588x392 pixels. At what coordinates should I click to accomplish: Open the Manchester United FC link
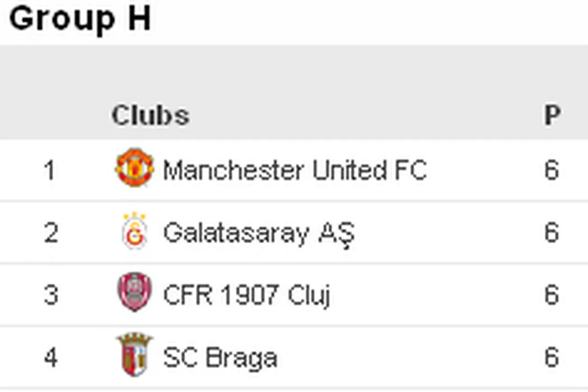[295, 170]
